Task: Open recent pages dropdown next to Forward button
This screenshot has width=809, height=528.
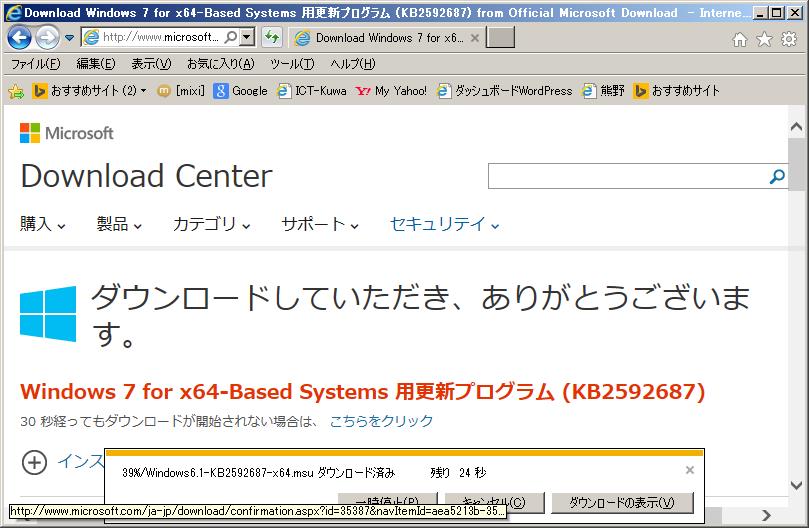Action: (x=70, y=38)
